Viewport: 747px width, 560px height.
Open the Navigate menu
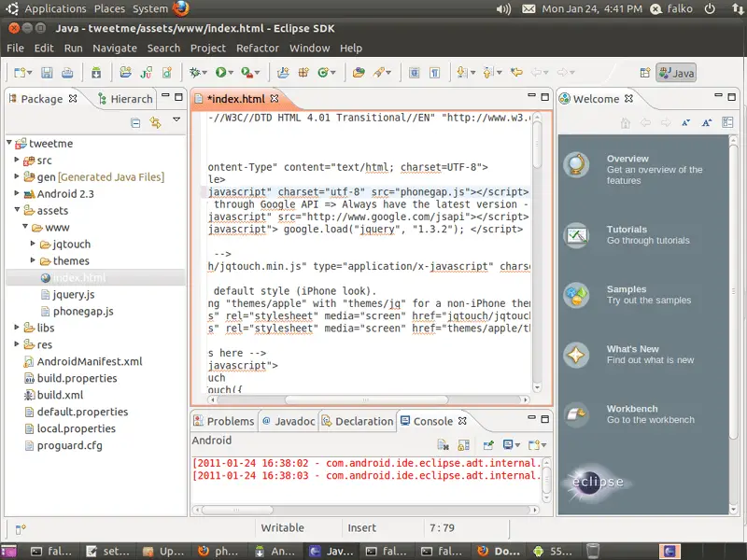[115, 49]
